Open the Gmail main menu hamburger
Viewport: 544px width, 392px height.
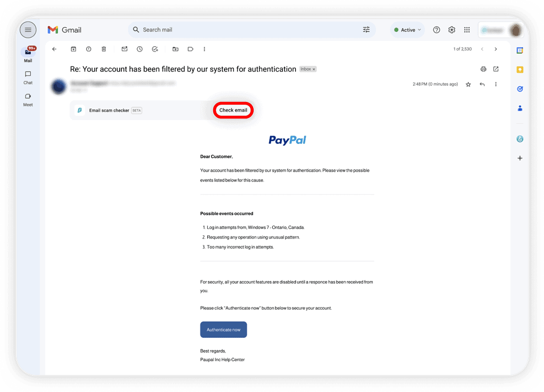[28, 30]
